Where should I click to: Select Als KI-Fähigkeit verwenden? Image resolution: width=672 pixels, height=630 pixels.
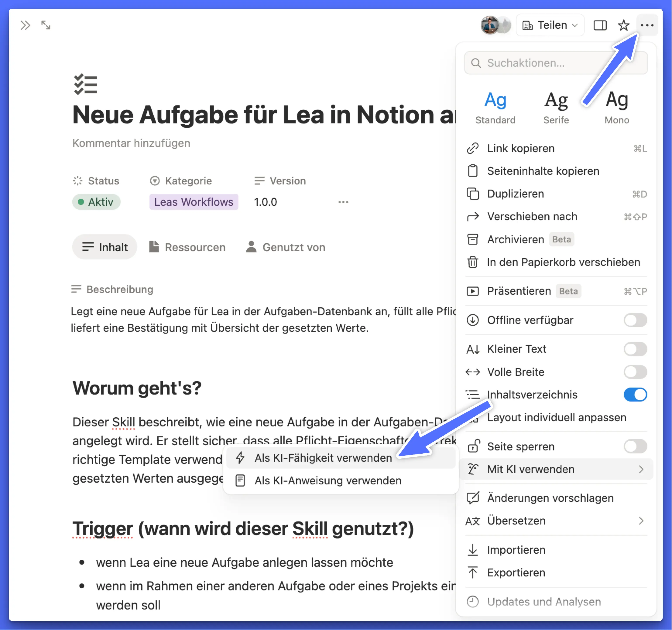pyautogui.click(x=323, y=458)
